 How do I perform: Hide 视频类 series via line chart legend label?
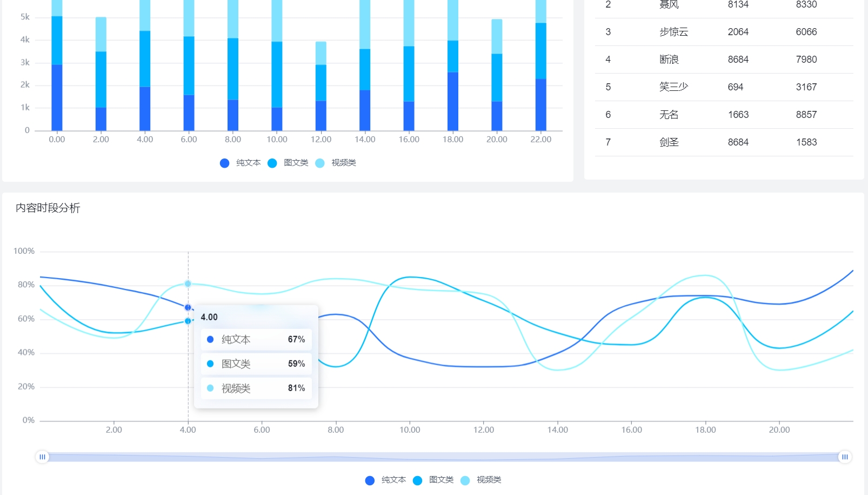coord(489,480)
